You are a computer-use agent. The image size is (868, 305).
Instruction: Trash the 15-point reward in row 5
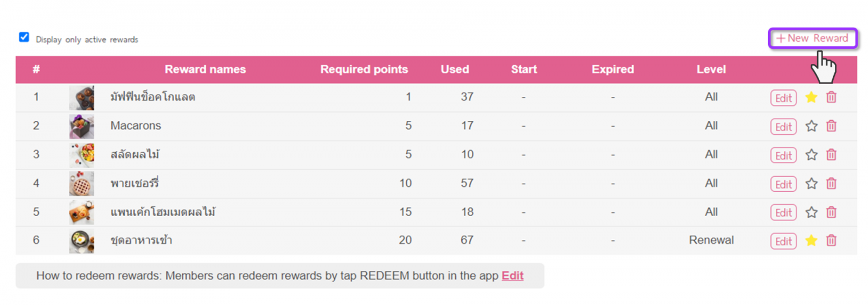click(x=831, y=212)
